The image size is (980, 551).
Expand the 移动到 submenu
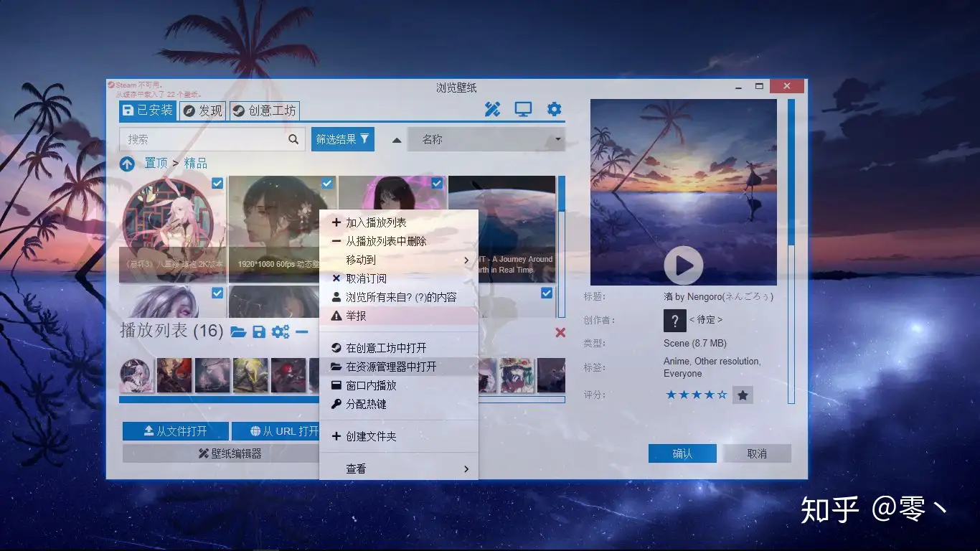click(398, 260)
